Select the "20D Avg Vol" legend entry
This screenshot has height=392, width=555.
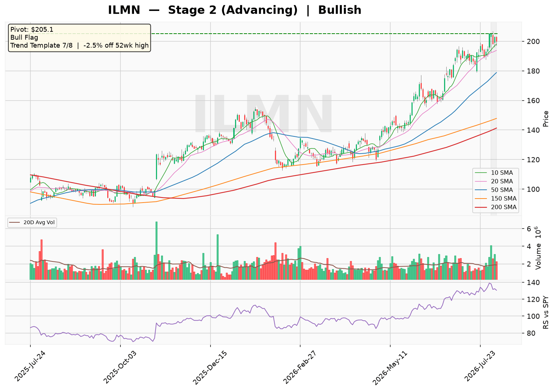pyautogui.click(x=32, y=222)
